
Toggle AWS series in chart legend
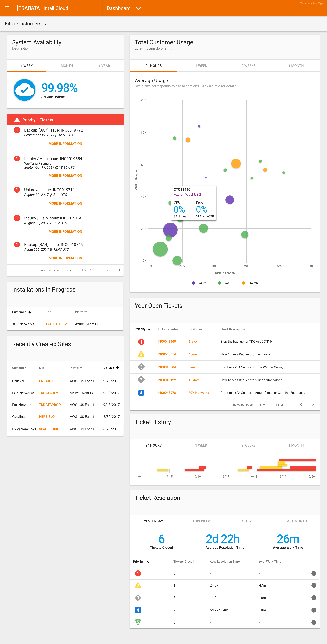225,283
